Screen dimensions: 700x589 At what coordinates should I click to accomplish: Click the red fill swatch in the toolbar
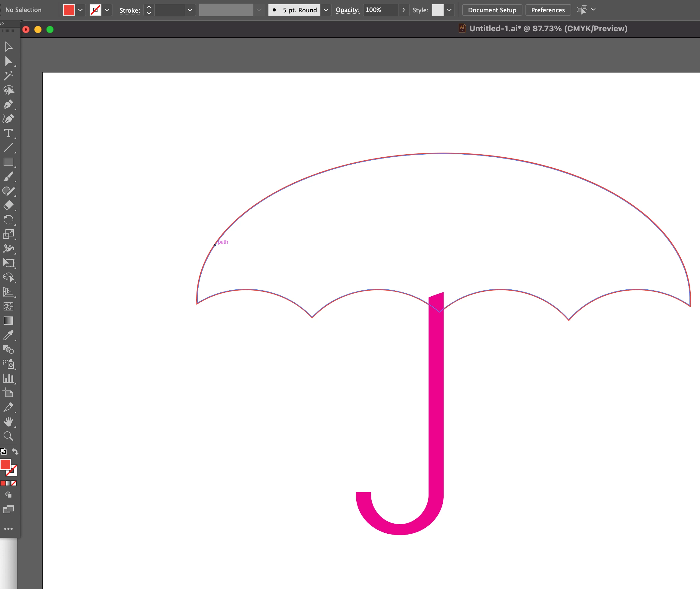coord(5,464)
